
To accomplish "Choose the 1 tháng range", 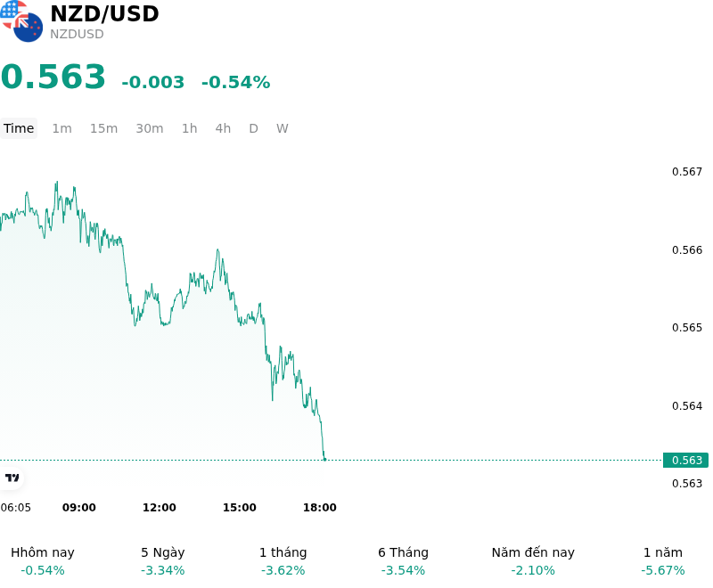I will pos(283,561).
